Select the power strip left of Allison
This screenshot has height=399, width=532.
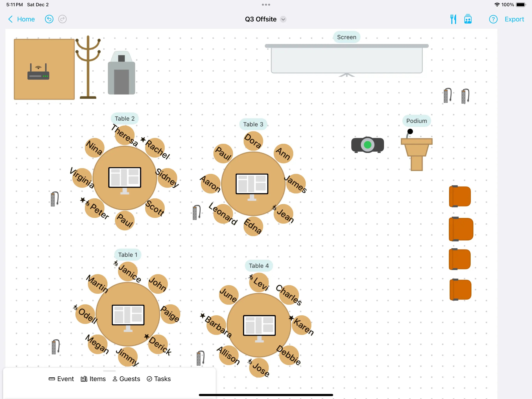point(200,358)
